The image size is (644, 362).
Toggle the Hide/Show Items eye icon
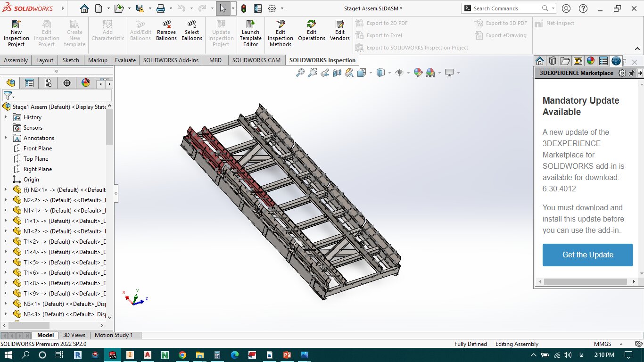399,73
